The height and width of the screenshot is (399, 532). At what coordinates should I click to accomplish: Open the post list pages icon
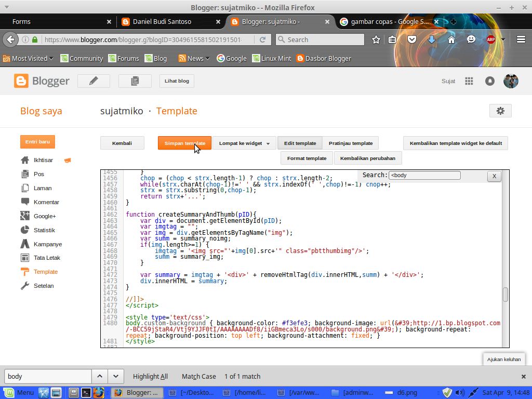point(135,81)
